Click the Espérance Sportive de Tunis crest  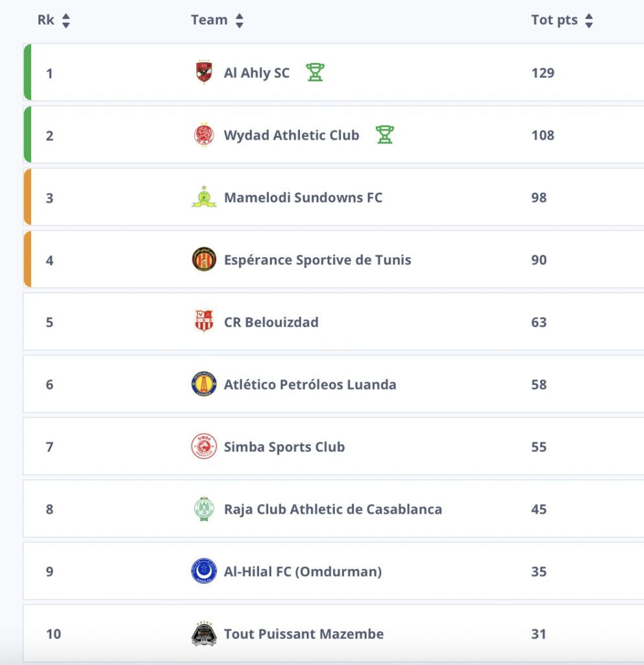pyautogui.click(x=204, y=260)
